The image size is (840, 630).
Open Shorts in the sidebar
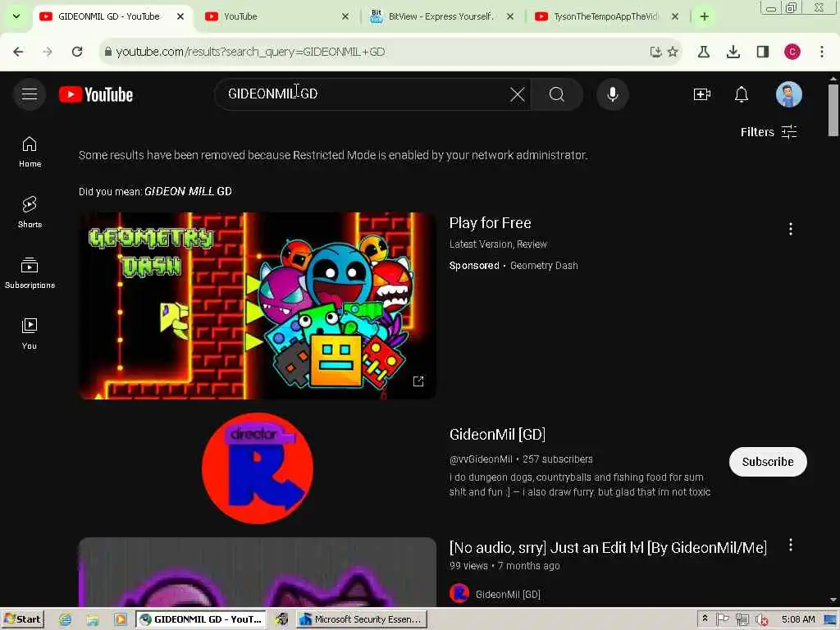[30, 212]
